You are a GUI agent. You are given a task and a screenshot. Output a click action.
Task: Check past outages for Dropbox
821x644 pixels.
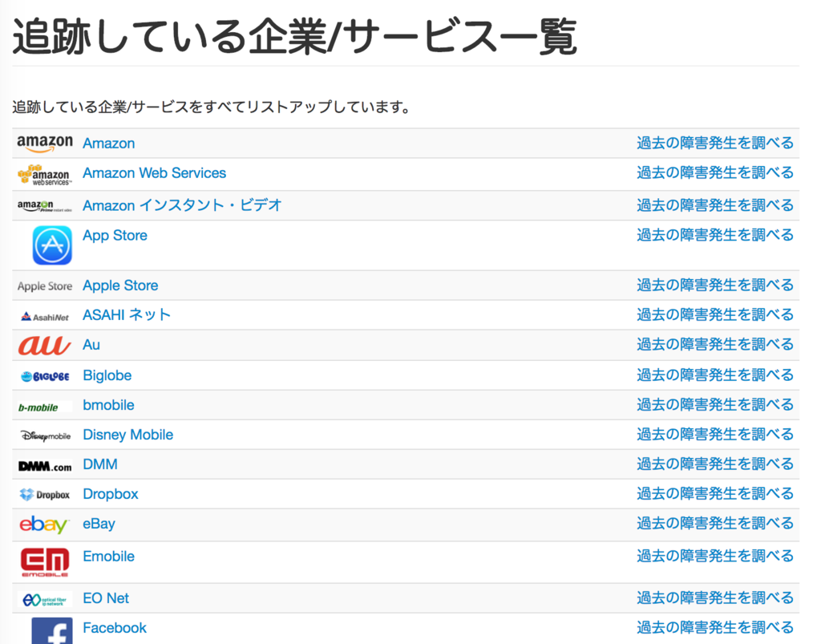click(x=715, y=494)
